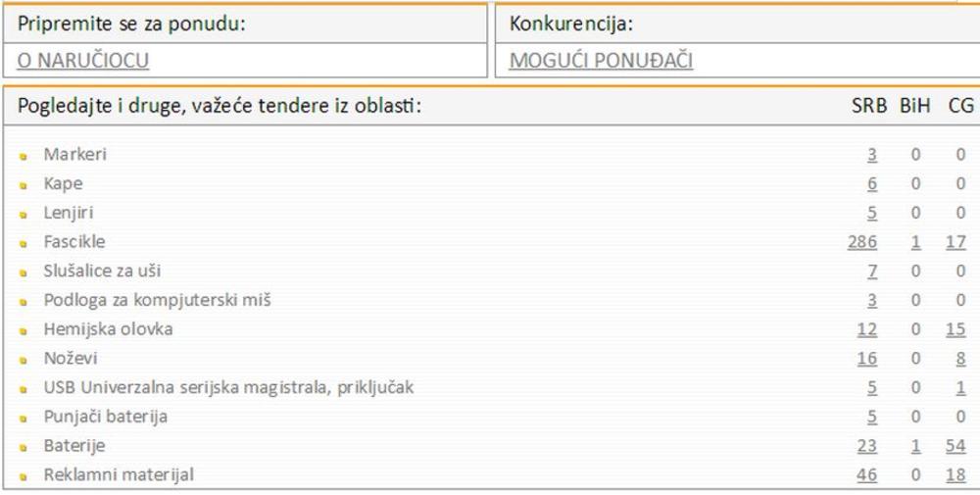Open the O NARUČIOCU link

(82, 61)
